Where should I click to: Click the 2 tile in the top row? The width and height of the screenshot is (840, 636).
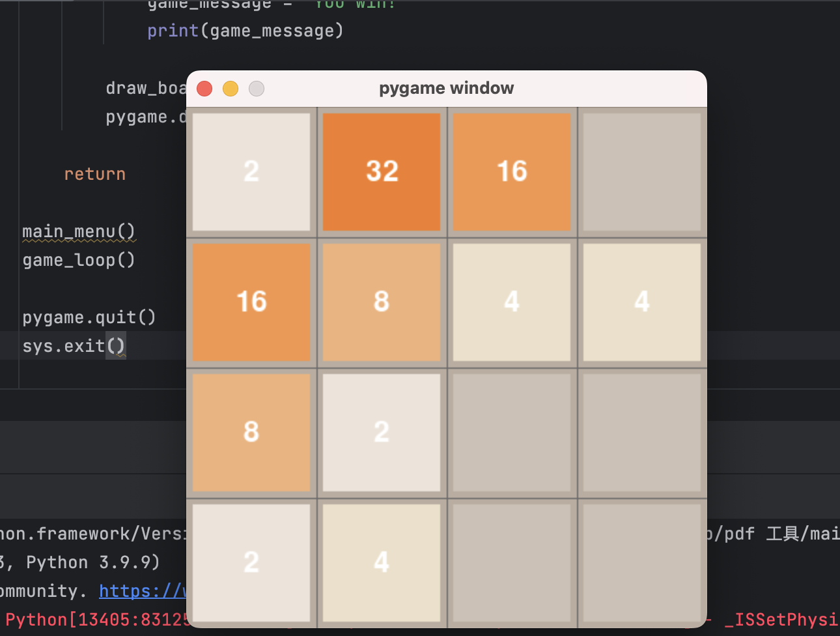click(x=251, y=172)
